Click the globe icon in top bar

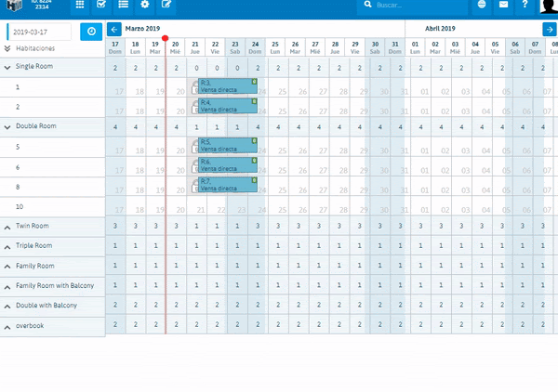tap(482, 6)
